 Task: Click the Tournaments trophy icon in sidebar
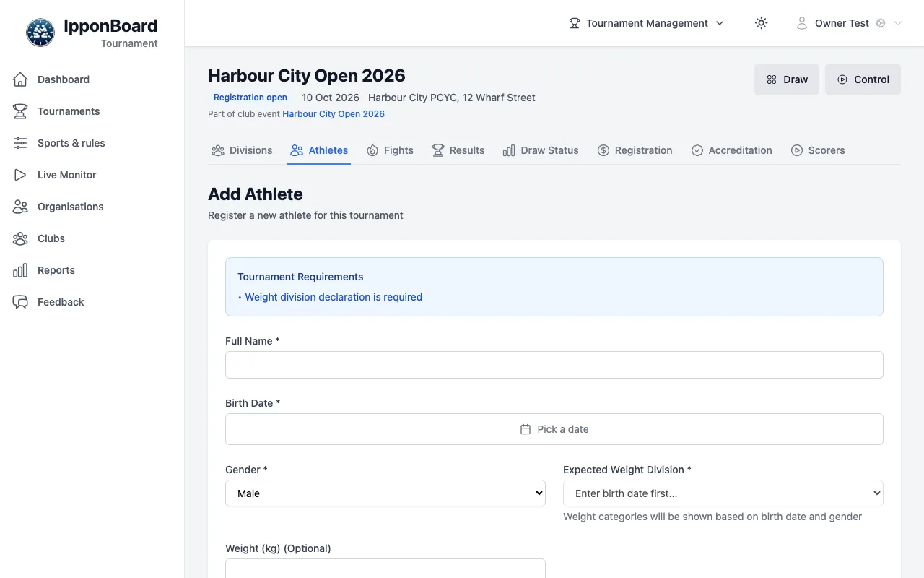[x=20, y=111]
